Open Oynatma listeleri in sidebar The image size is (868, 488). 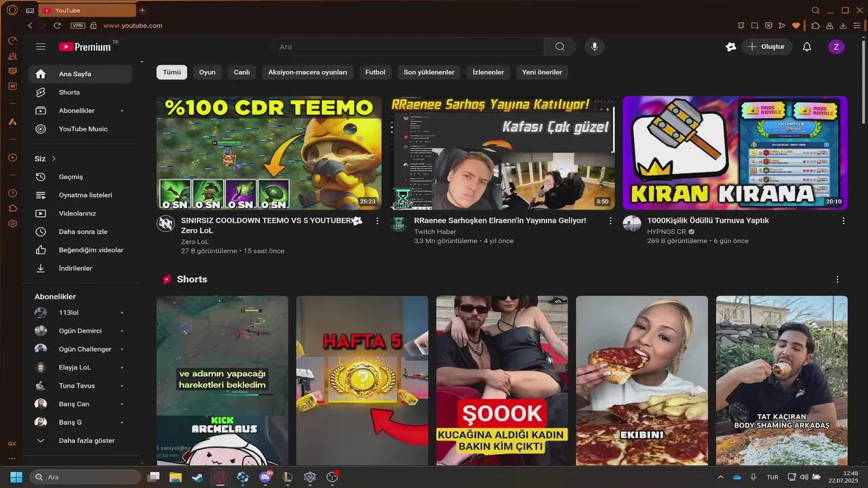coord(80,195)
